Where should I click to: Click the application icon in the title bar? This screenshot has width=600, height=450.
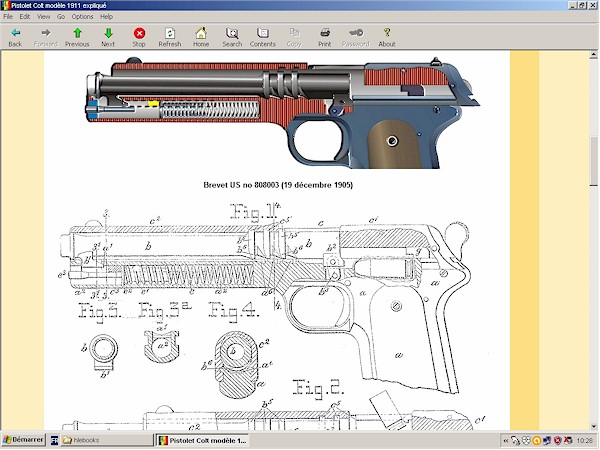(5, 5)
